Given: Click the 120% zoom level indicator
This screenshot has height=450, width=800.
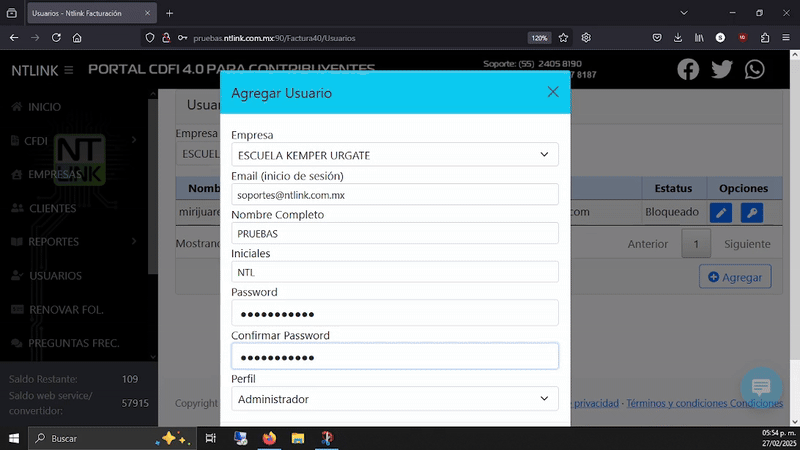Looking at the screenshot, I should coord(539,38).
